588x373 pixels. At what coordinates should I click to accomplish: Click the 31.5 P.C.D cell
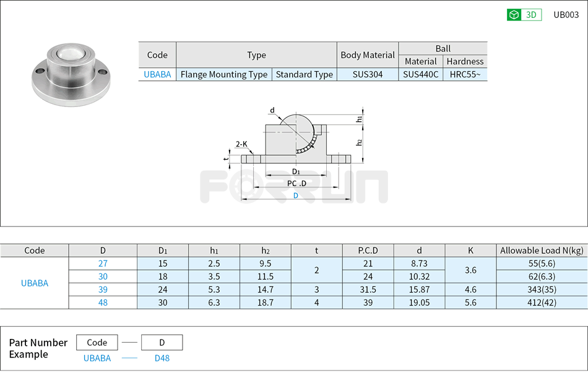[x=368, y=289]
